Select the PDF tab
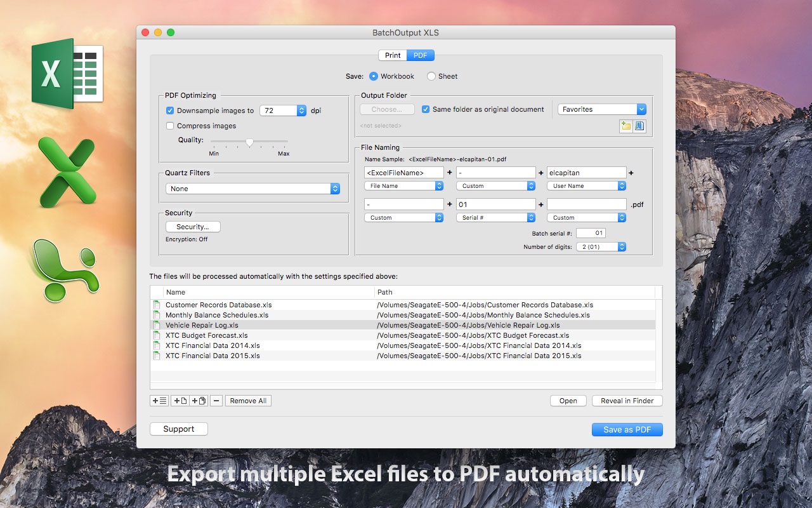Viewport: 812px width, 508px height. point(420,55)
